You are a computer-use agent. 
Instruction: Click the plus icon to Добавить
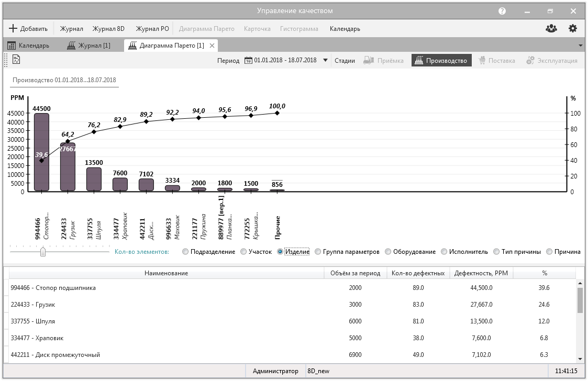[x=14, y=29]
